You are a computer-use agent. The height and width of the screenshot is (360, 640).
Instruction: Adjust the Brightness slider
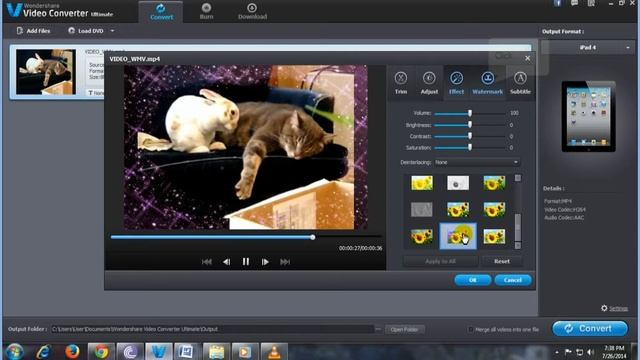pyautogui.click(x=470, y=124)
